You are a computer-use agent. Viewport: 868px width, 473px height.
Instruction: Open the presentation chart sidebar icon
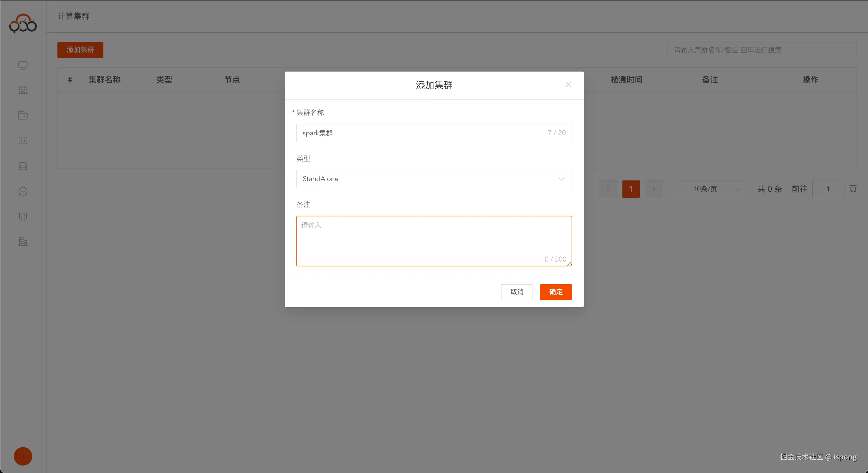click(x=23, y=217)
